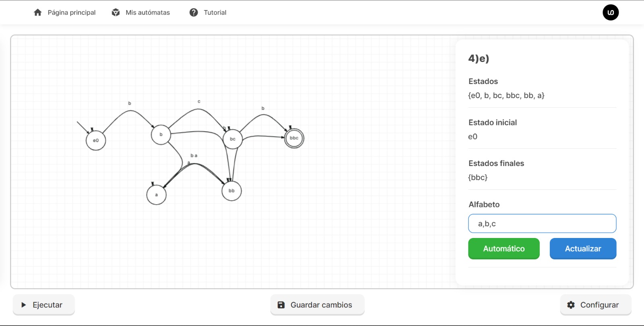Select the e0 initial state node
The width and height of the screenshot is (644, 326).
pos(96,141)
